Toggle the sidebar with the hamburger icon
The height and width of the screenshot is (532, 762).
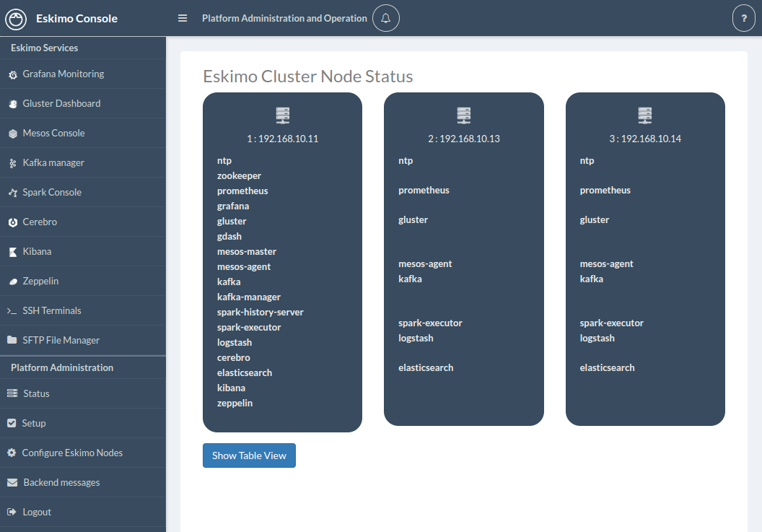(x=183, y=18)
